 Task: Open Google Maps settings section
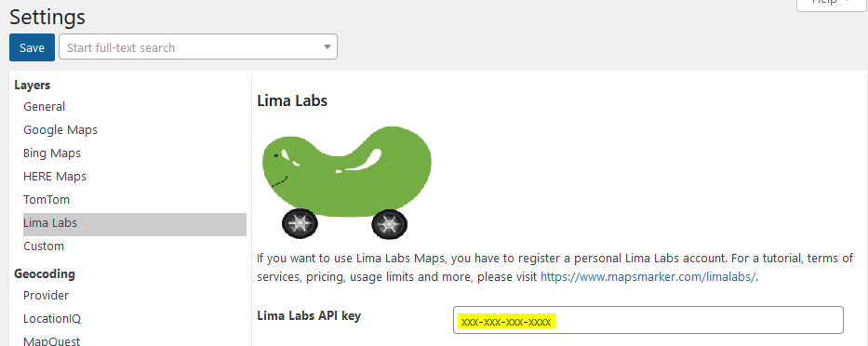pos(60,129)
